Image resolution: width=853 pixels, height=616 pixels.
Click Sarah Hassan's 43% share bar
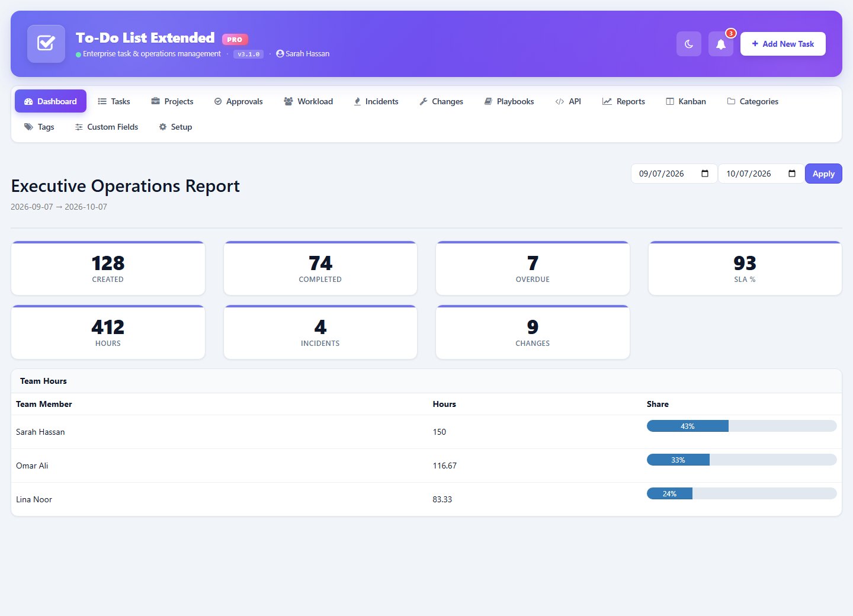coord(688,426)
